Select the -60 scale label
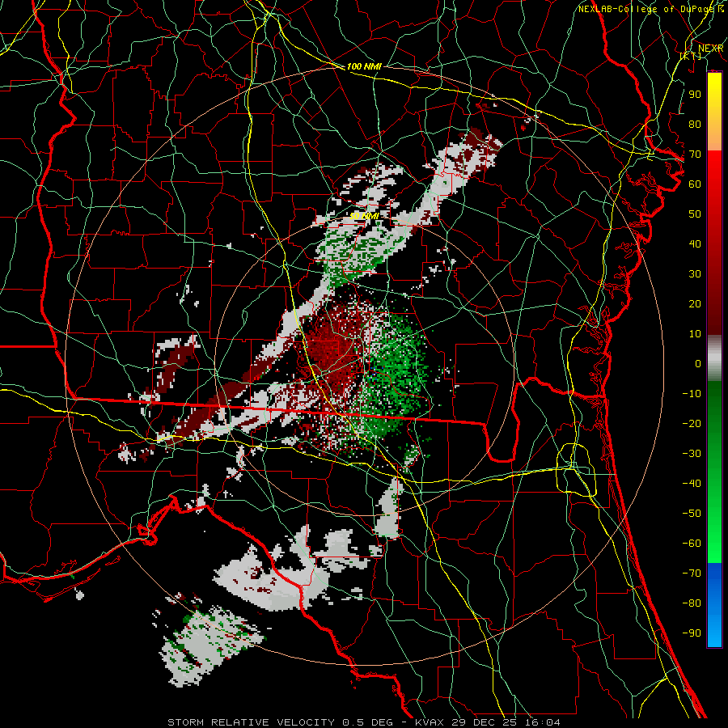 692,544
